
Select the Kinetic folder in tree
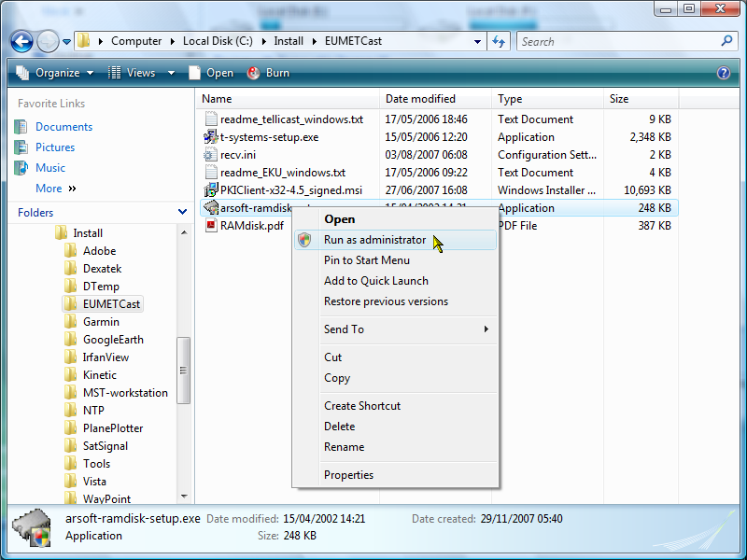coord(99,375)
